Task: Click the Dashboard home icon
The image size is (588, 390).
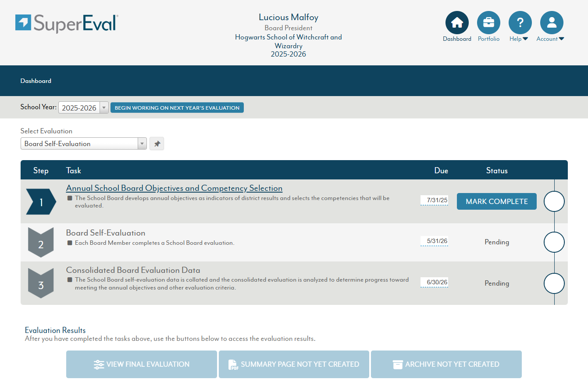Action: click(457, 23)
